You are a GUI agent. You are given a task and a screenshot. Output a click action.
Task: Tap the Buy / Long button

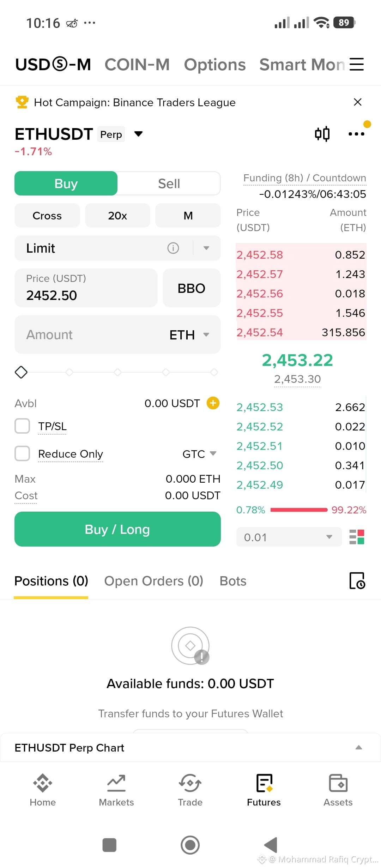(x=117, y=529)
